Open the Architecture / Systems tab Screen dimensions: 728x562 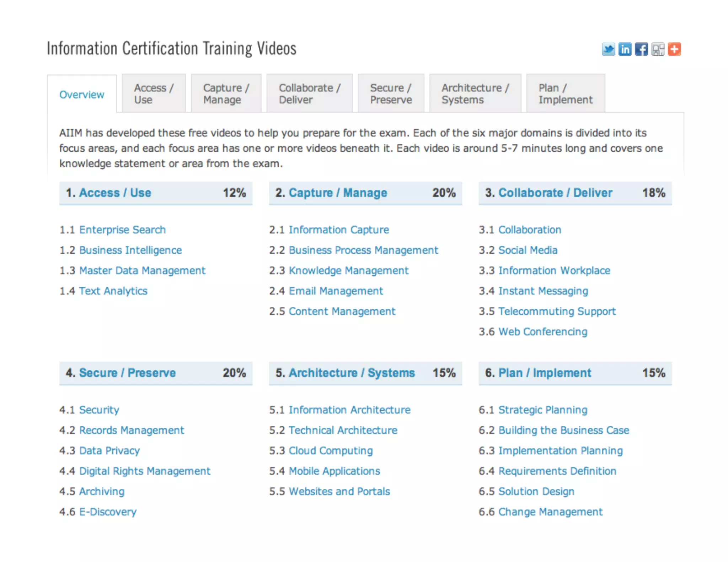[x=475, y=93]
